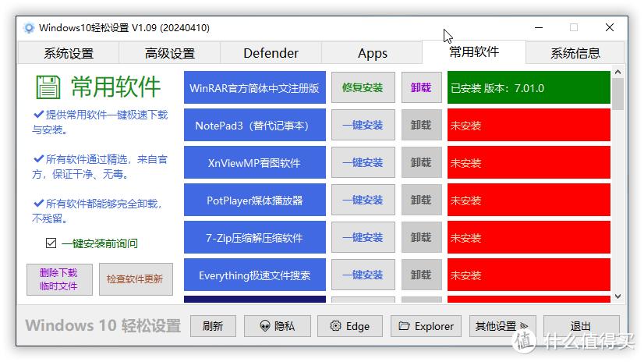Click 未安装 status for PotPlayer
Image resolution: width=644 pixels, height=362 pixels.
click(529, 200)
